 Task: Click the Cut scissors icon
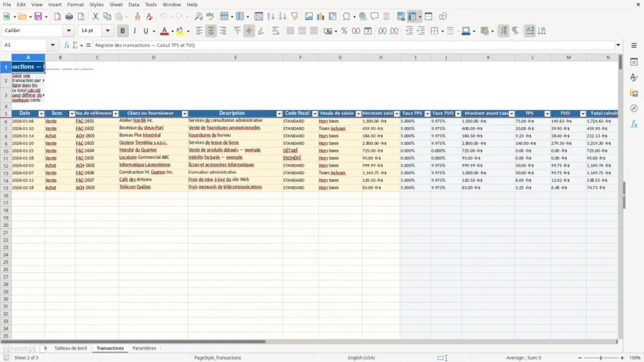96,16
